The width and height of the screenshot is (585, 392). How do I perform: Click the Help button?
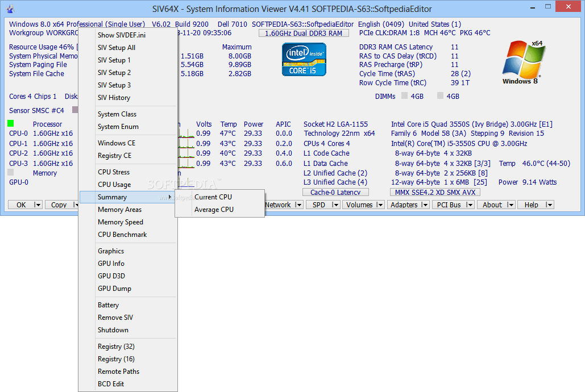click(532, 205)
